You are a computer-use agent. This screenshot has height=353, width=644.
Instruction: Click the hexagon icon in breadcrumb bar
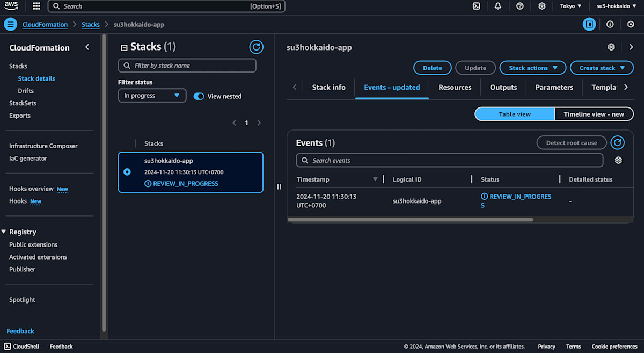631,24
